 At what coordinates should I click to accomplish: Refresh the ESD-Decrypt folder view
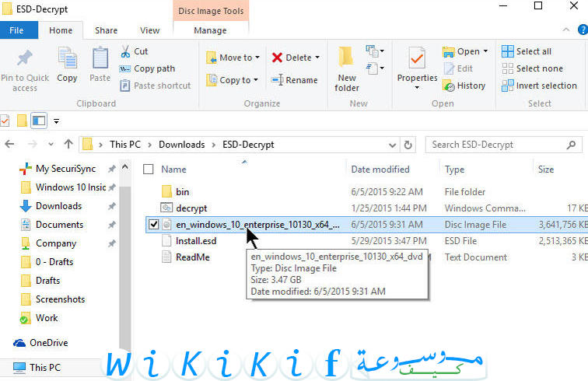pos(408,145)
